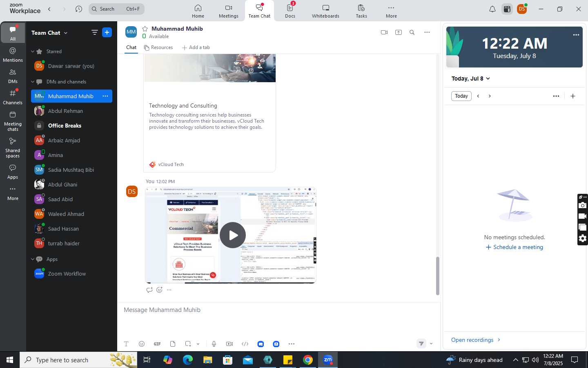Expand the Today, Jul 8 date dropdown
Image resolution: width=588 pixels, height=368 pixels.
(471, 79)
